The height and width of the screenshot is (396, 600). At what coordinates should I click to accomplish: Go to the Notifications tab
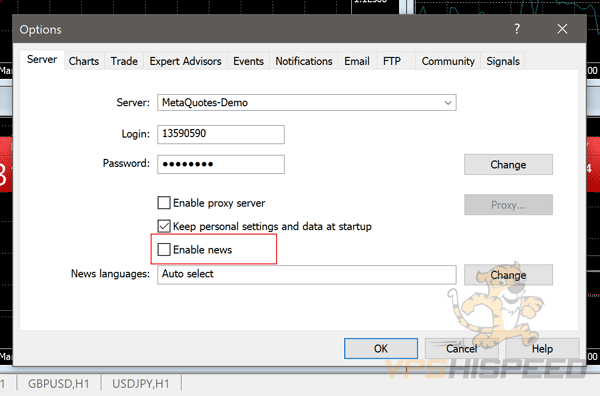[304, 61]
